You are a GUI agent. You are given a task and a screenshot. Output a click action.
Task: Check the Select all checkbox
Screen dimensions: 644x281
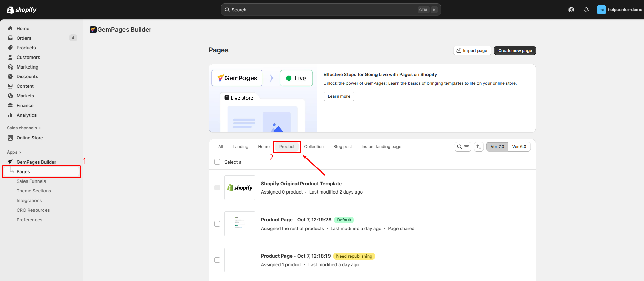coord(217,162)
